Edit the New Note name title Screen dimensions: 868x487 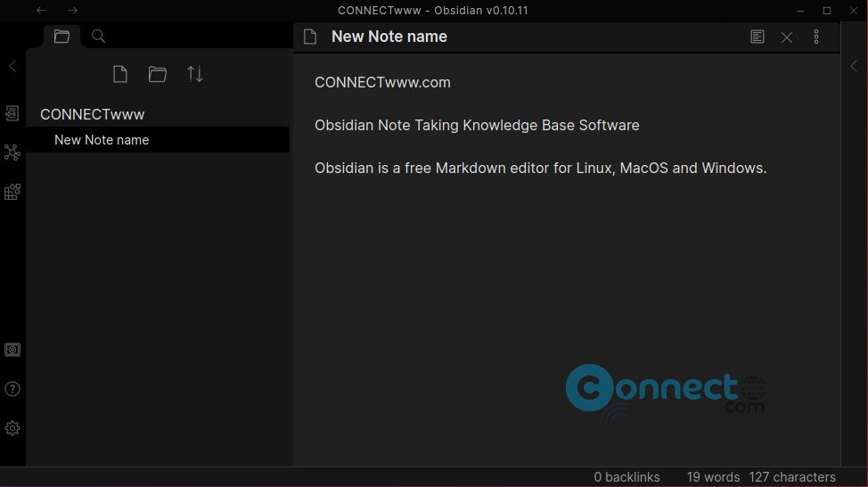point(389,37)
